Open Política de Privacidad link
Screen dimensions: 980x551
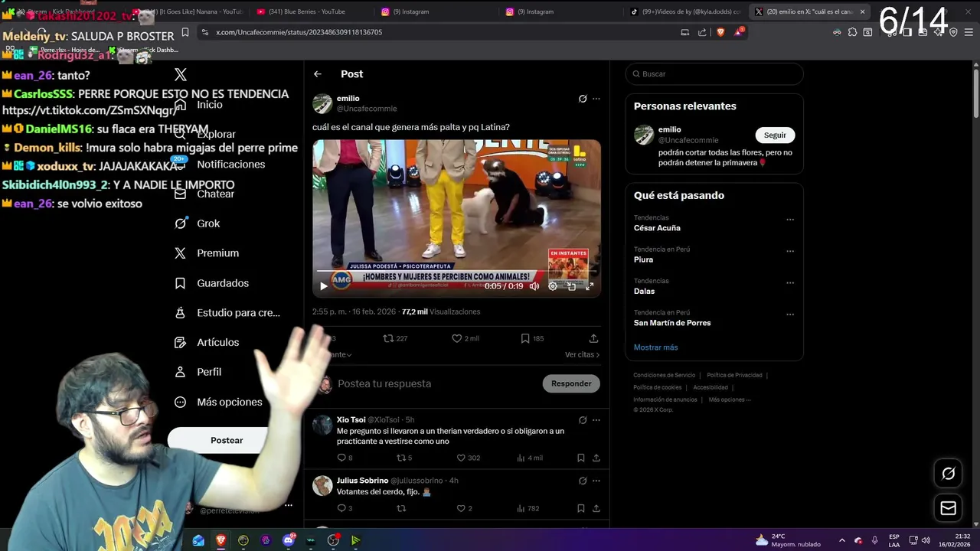tap(734, 375)
